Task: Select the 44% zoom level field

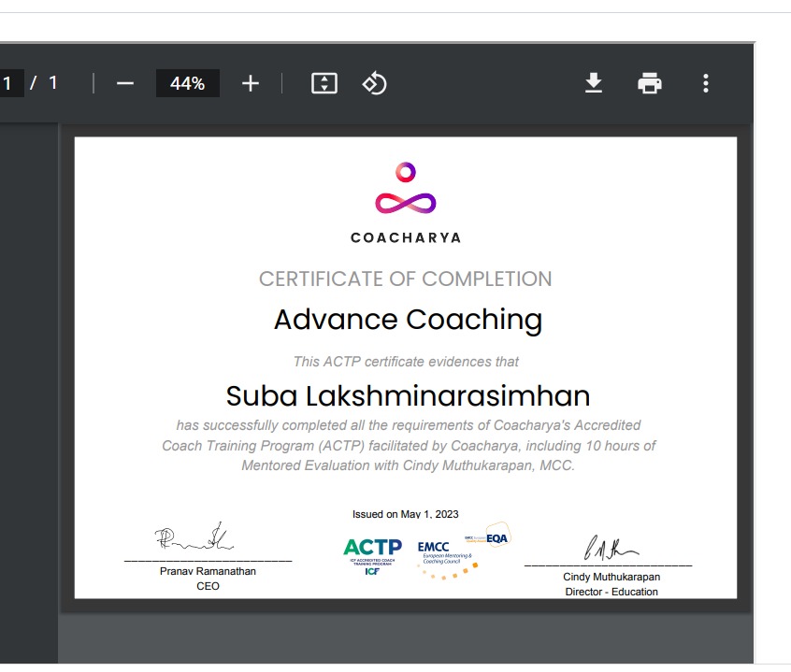Action: point(187,83)
